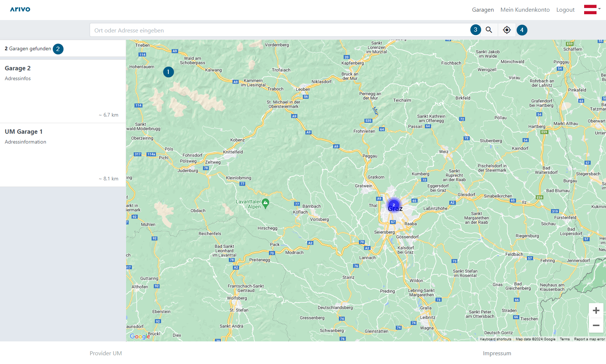This screenshot has height=364, width=606.
Task: Click the Bad Gleichenberg map label
Action: [x=518, y=286]
